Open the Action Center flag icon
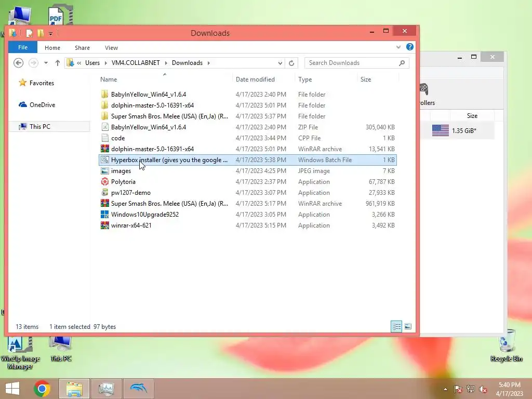Image resolution: width=532 pixels, height=399 pixels. click(458, 389)
